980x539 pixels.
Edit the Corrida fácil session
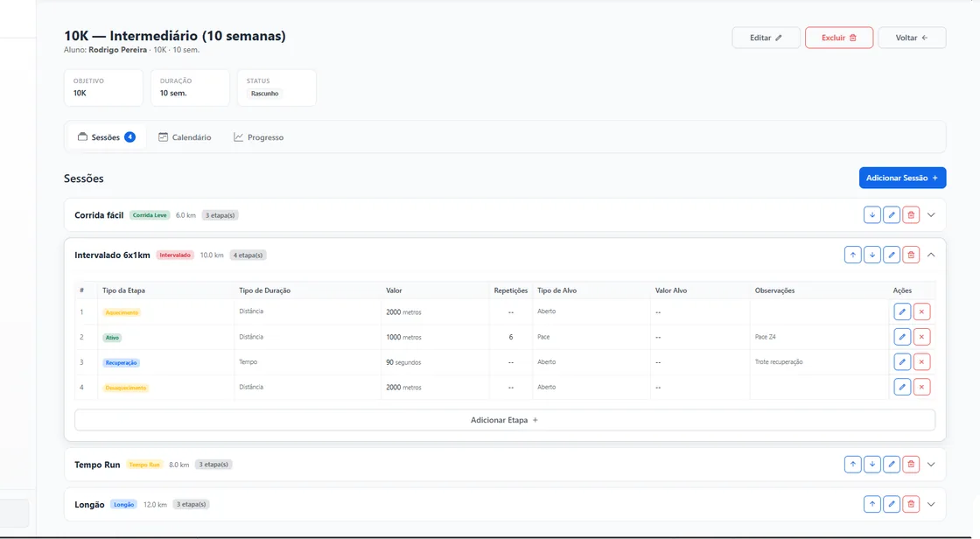click(x=892, y=215)
